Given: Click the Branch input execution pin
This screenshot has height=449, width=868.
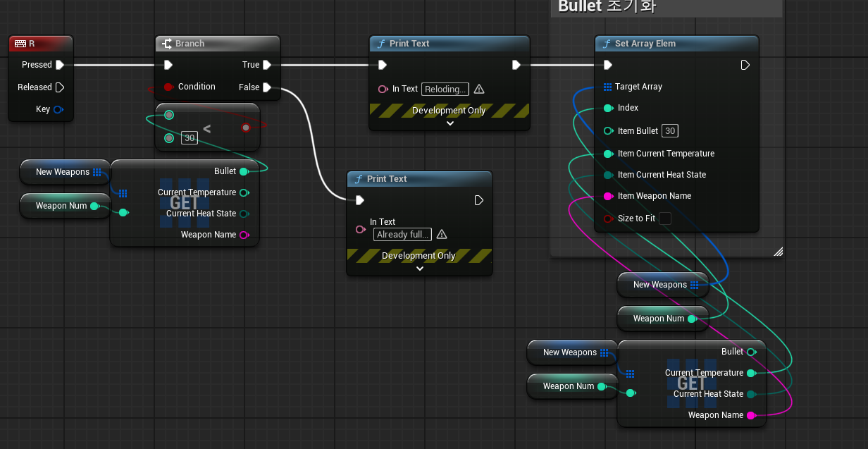Looking at the screenshot, I should tap(168, 65).
